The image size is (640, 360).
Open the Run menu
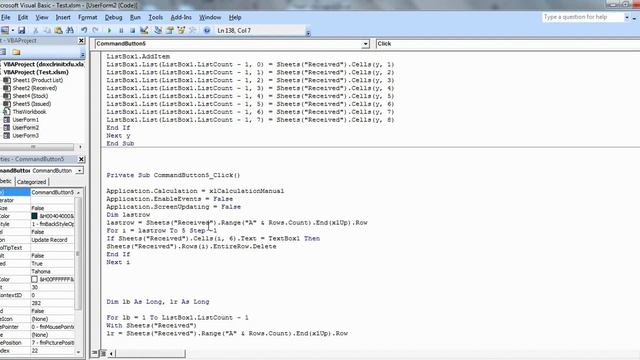pos(135,18)
